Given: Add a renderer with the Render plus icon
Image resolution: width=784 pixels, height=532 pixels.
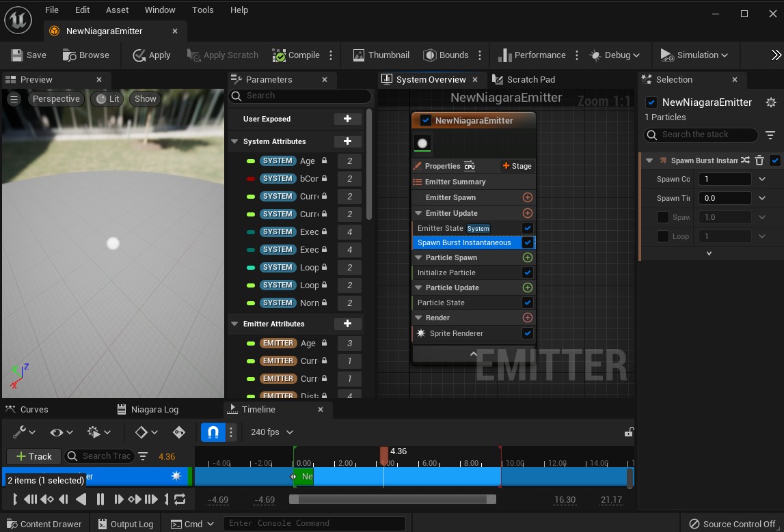Looking at the screenshot, I should coord(528,317).
